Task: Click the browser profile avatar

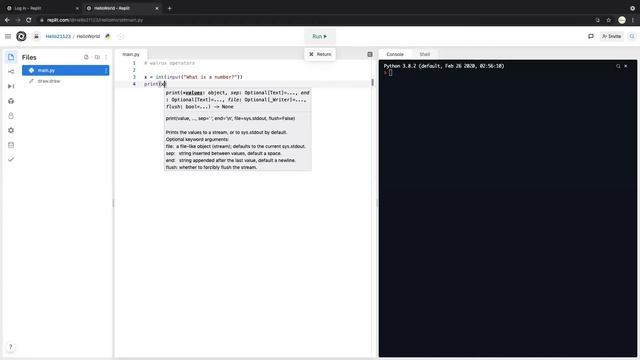Action: (622, 20)
